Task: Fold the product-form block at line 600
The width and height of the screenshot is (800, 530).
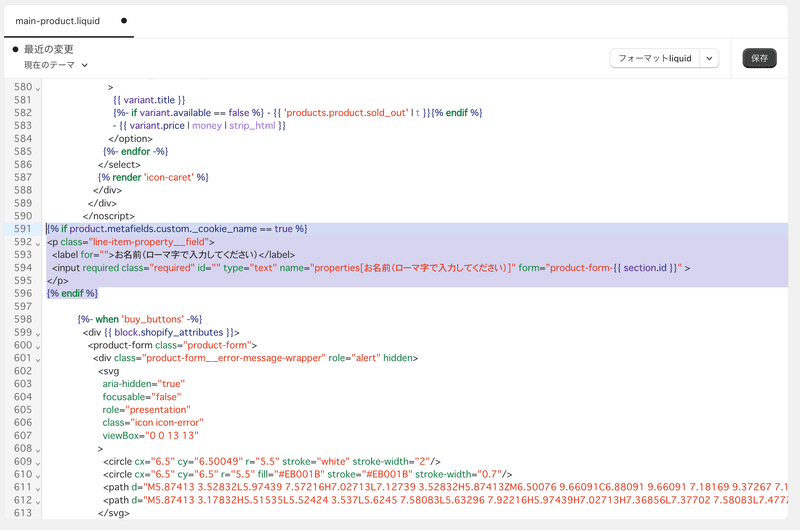Action: pyautogui.click(x=38, y=345)
